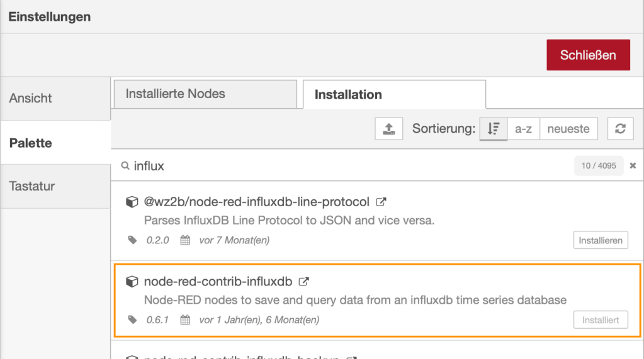
Task: Click the package icon of @wz2b line-protocol
Action: tap(132, 202)
